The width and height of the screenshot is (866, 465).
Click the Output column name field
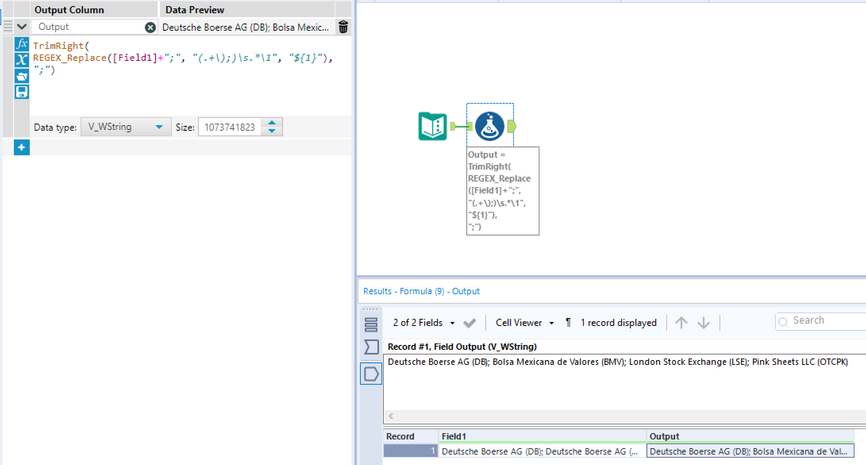click(x=89, y=27)
